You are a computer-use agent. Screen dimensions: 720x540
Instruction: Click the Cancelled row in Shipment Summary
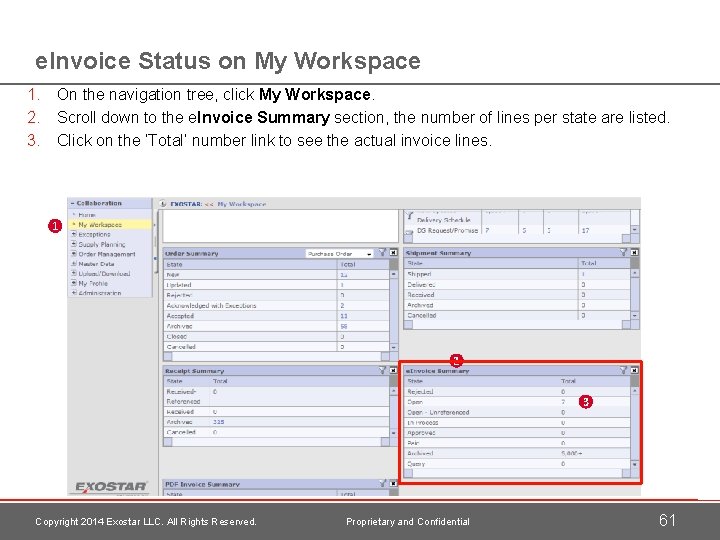pyautogui.click(x=518, y=315)
